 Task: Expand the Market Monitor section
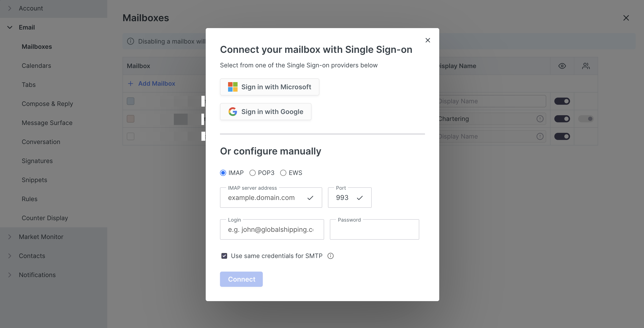tap(10, 237)
